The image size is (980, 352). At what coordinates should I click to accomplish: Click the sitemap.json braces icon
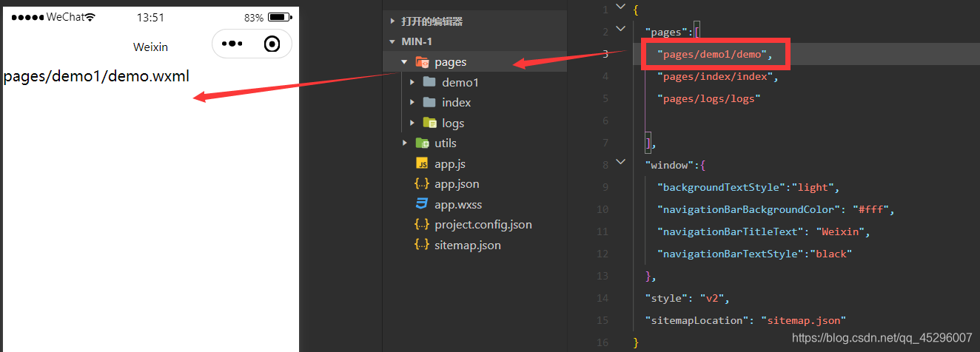click(422, 245)
